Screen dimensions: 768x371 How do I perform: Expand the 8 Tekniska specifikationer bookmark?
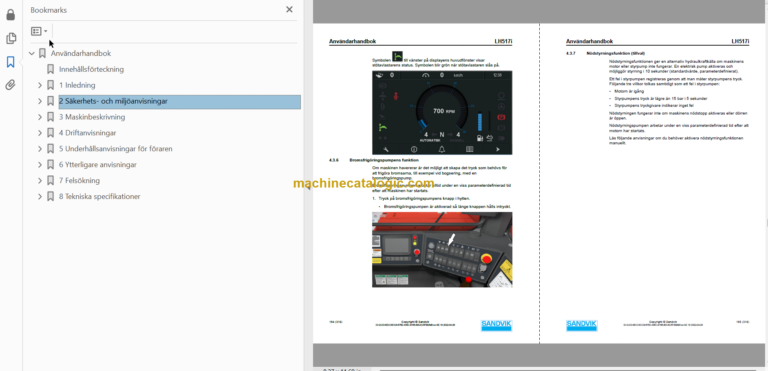pos(40,197)
